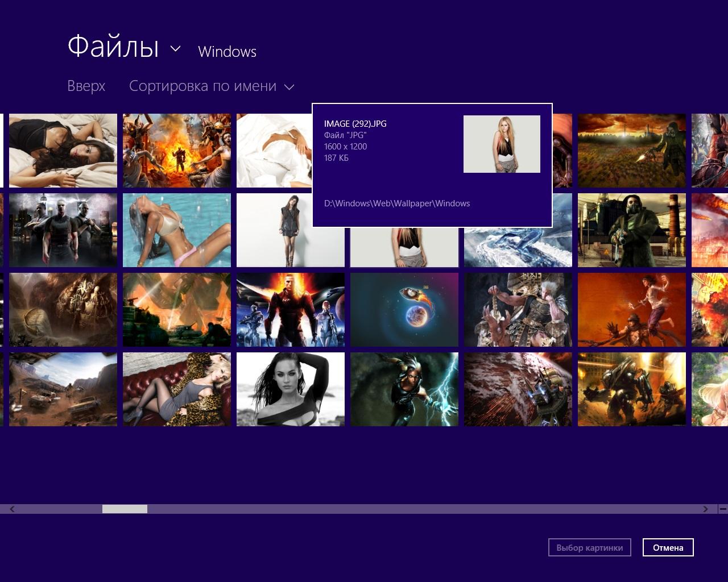Select the armored mech soldiers wallpaper
Screen dimensions: 728x582
pos(631,389)
